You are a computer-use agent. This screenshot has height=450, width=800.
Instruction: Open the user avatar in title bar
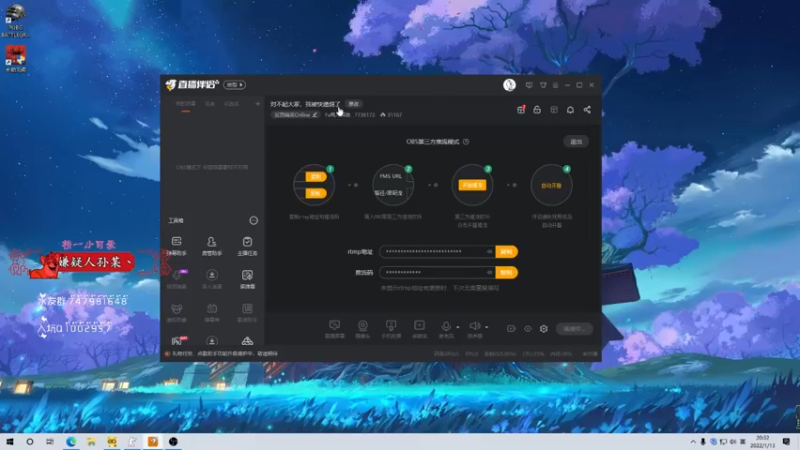coord(509,85)
